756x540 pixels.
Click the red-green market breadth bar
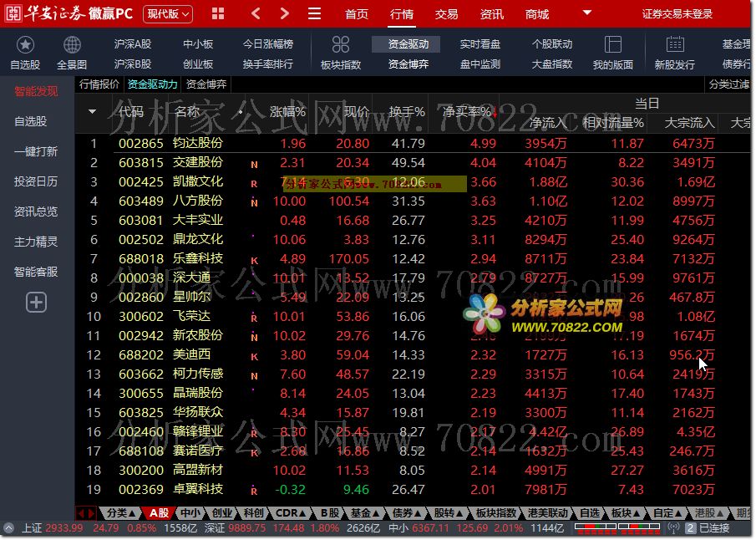617,528
